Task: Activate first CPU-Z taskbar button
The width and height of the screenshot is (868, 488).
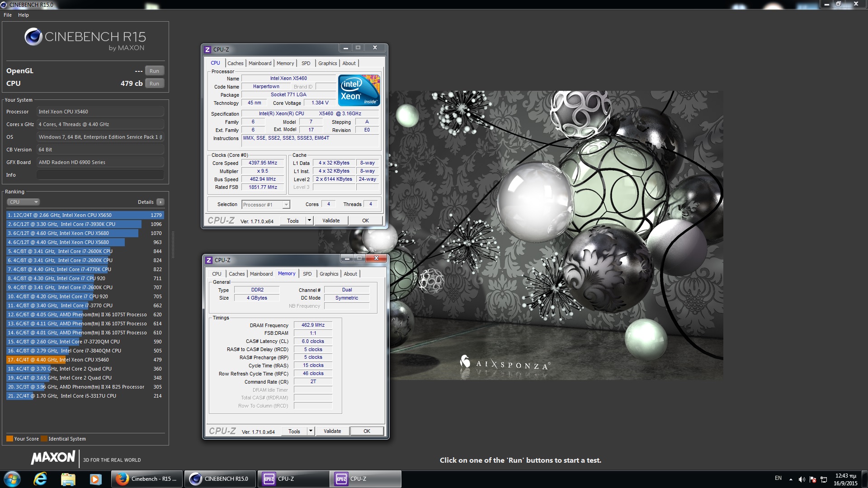Action: point(293,479)
